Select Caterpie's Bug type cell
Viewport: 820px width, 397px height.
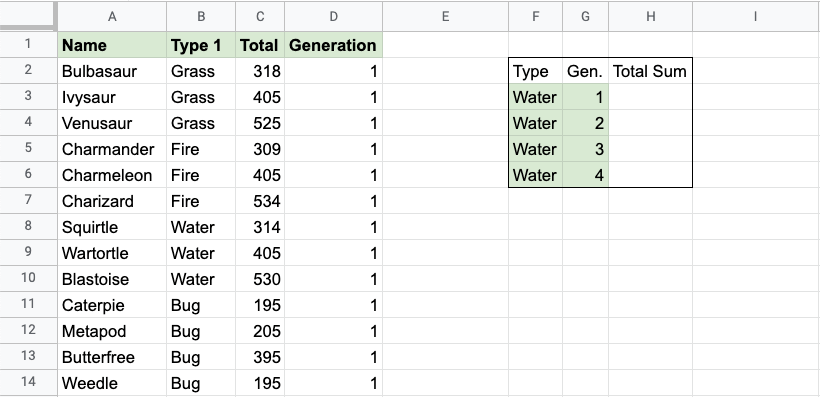(x=201, y=305)
